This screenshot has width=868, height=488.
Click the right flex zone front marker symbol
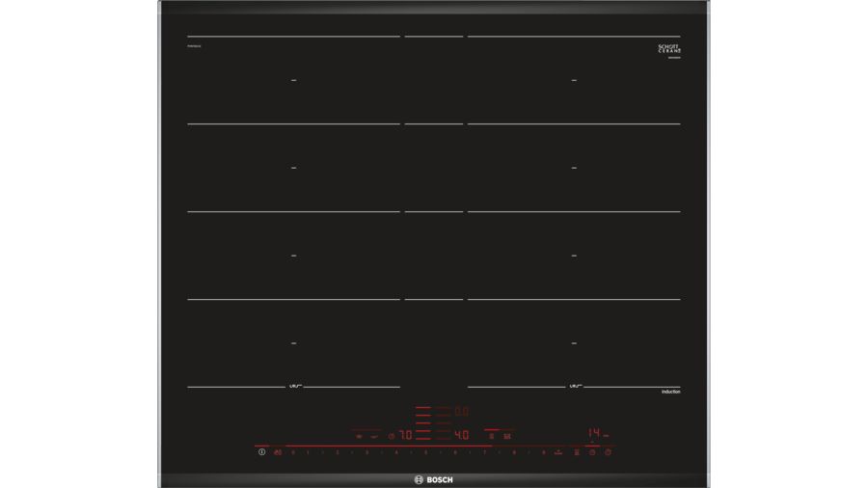click(573, 387)
